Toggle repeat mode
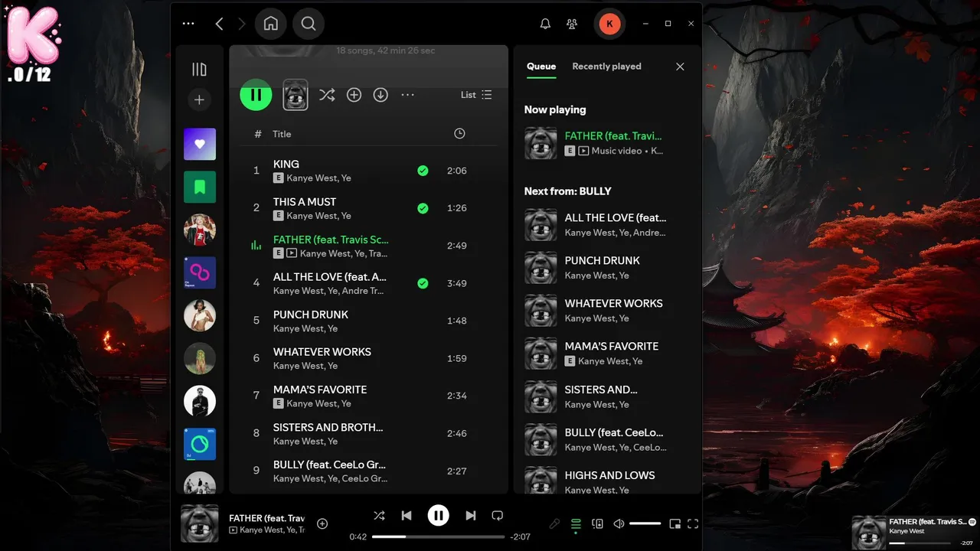Screen dimensions: 980x551 point(498,516)
